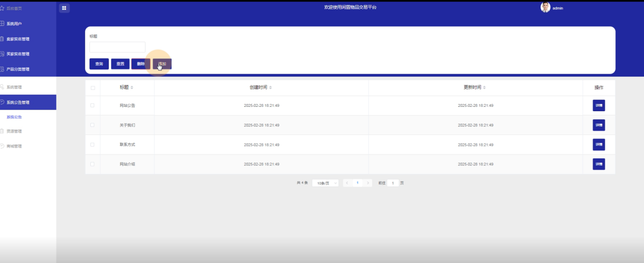
Task: Sort by 标题 column sort arrows
Action: [132, 88]
